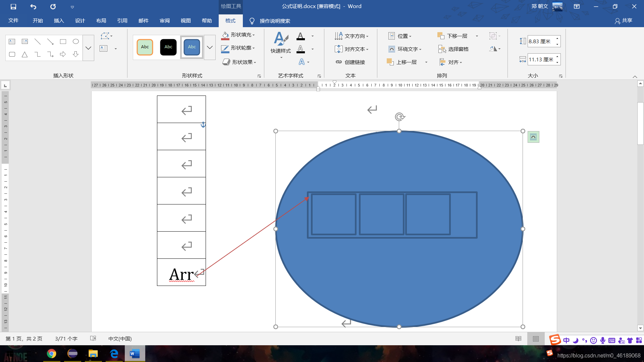Apply the black Abc shape style
This screenshot has width=644, height=362.
tap(168, 47)
